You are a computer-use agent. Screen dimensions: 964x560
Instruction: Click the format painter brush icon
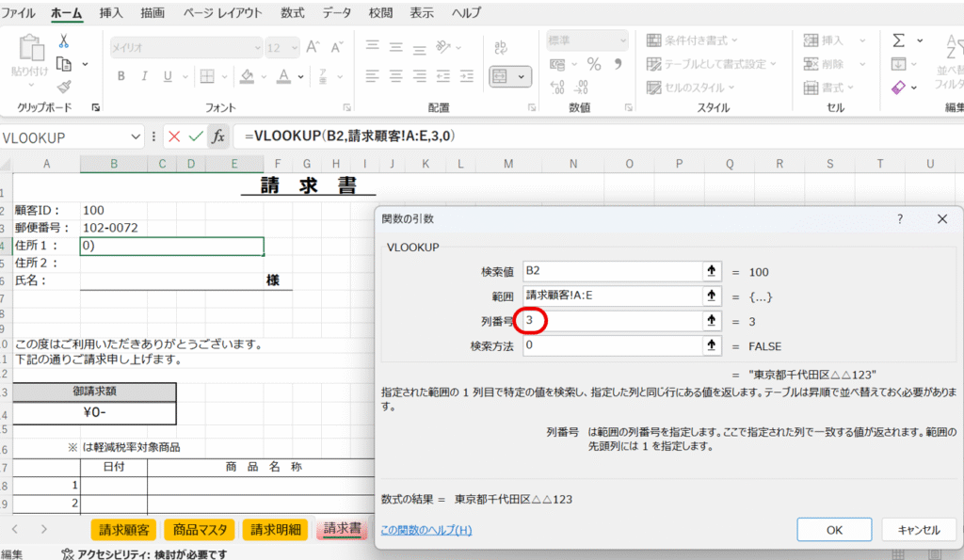click(64, 86)
